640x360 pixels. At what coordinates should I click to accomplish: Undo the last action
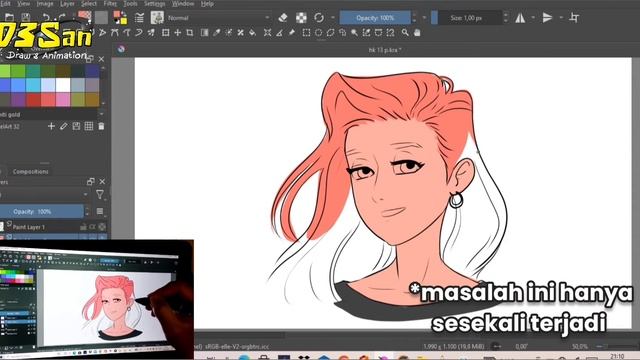[46, 18]
